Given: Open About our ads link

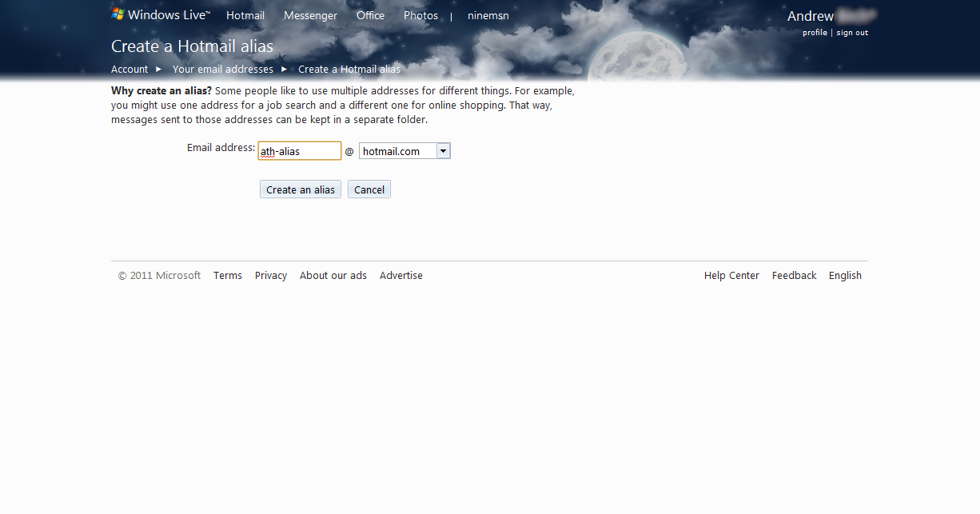Looking at the screenshot, I should 333,275.
